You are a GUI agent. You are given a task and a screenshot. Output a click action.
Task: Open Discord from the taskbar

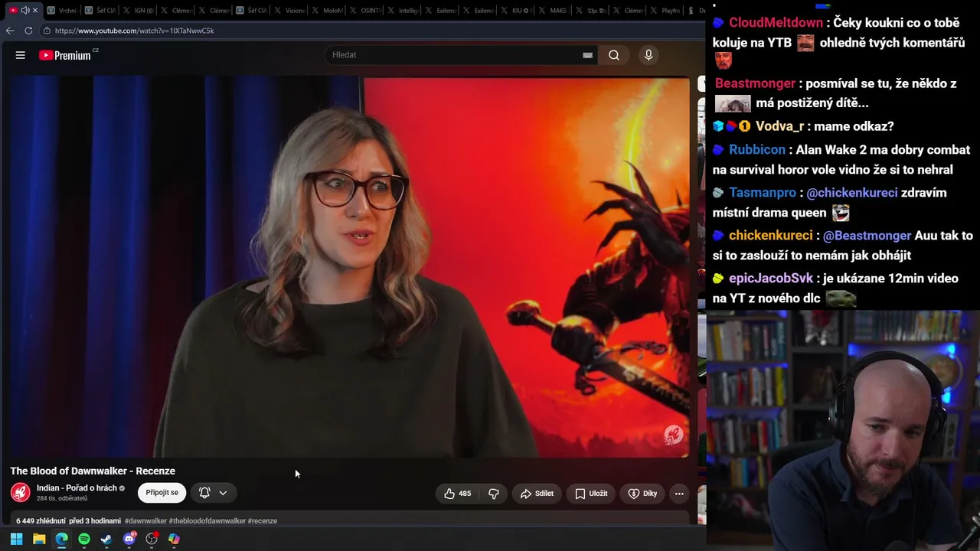click(x=129, y=539)
